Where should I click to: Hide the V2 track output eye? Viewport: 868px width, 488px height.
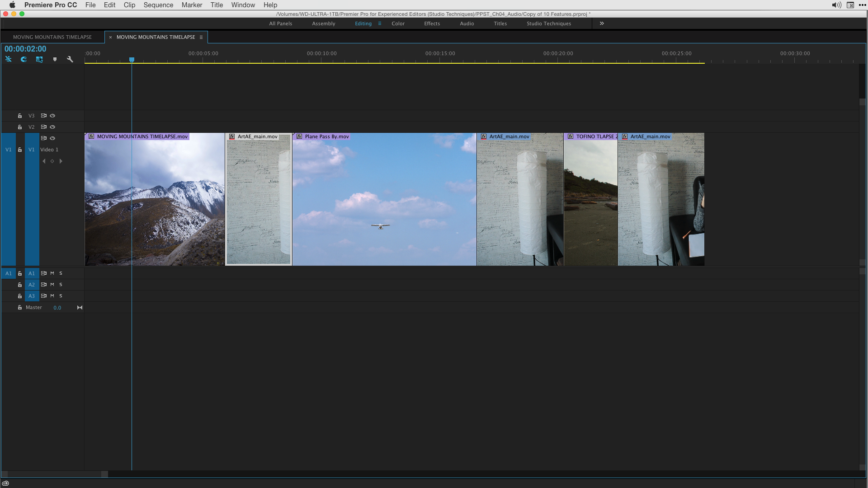click(x=52, y=127)
